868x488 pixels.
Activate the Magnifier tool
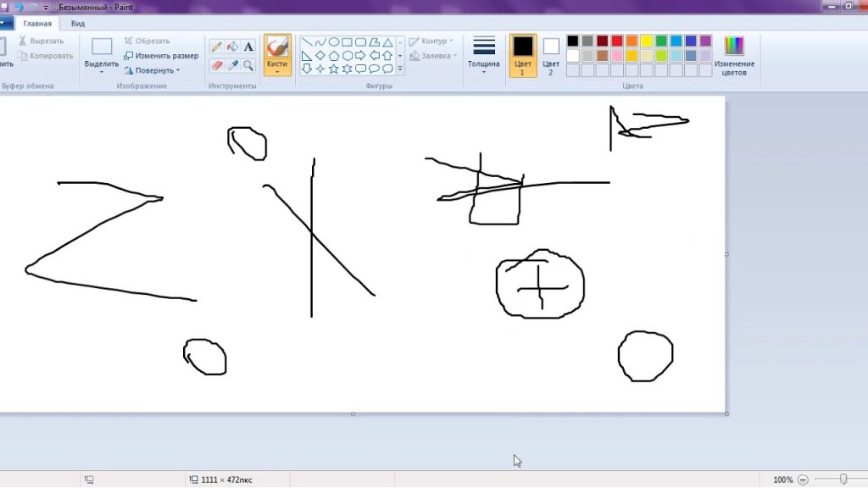point(248,65)
